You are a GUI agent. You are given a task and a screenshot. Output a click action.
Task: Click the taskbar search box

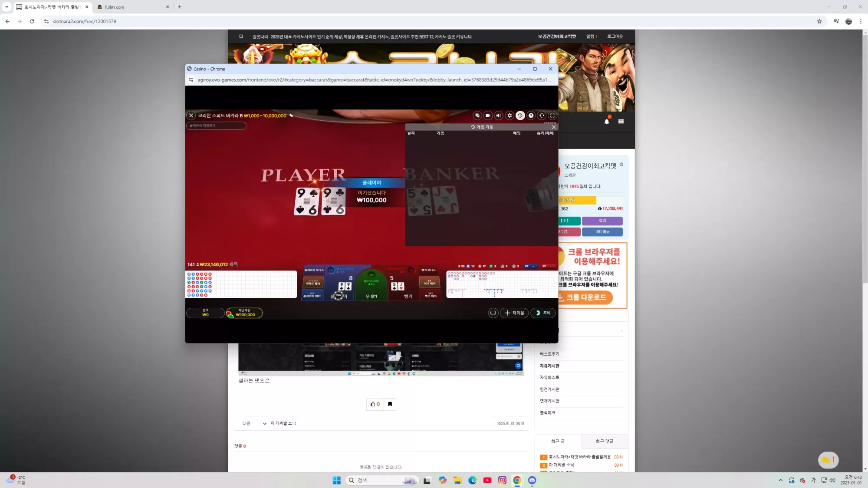tap(382, 480)
